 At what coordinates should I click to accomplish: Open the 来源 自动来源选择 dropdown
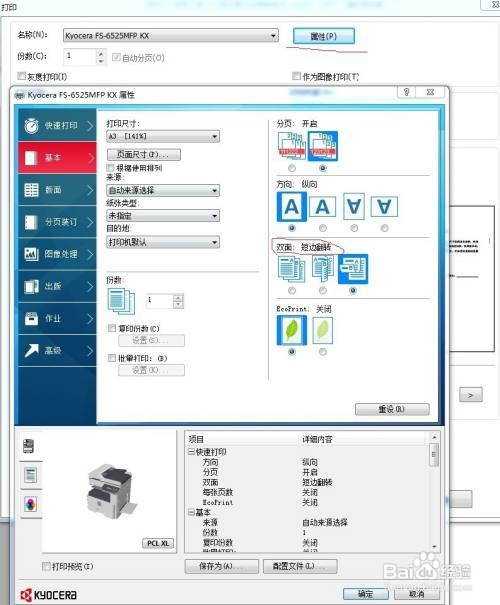(x=163, y=190)
